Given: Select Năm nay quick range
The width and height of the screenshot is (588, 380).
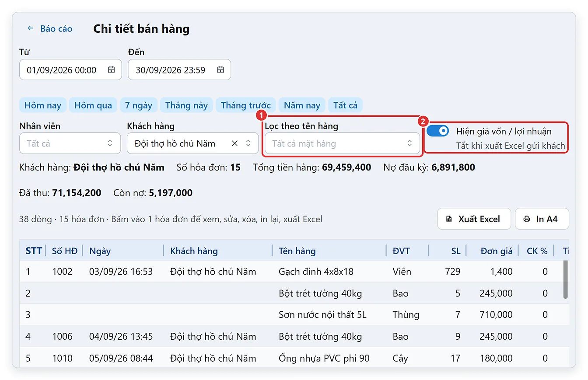Looking at the screenshot, I should click(x=302, y=105).
